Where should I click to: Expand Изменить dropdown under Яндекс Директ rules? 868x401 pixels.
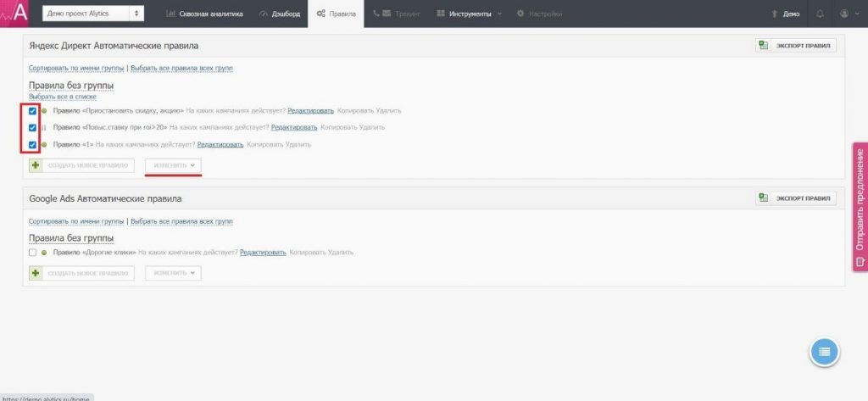tap(173, 165)
